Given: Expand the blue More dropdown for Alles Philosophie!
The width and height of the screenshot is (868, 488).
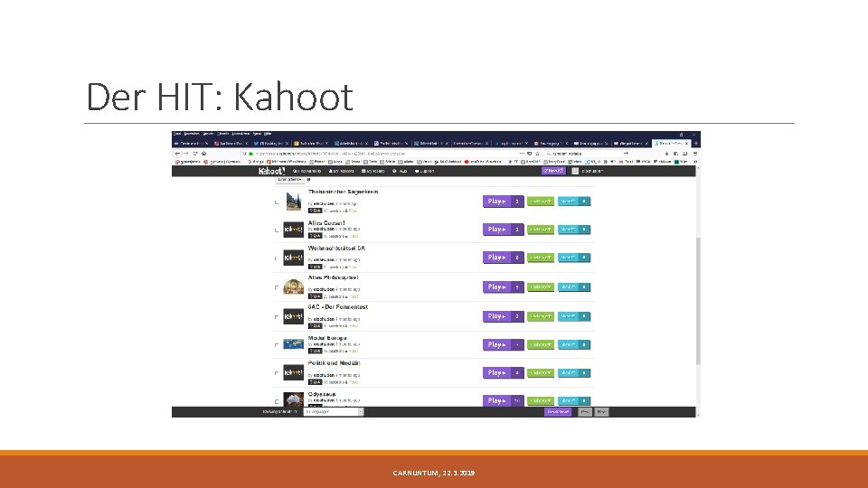Looking at the screenshot, I should tap(574, 286).
